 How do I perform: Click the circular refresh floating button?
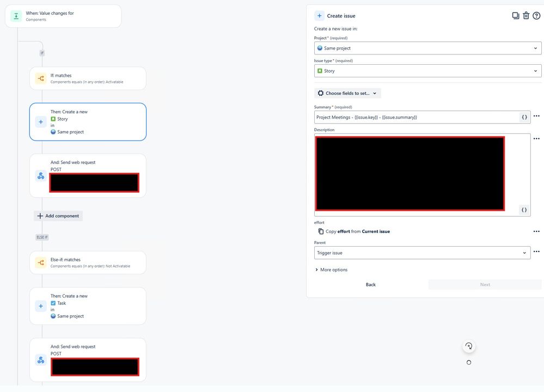click(469, 346)
